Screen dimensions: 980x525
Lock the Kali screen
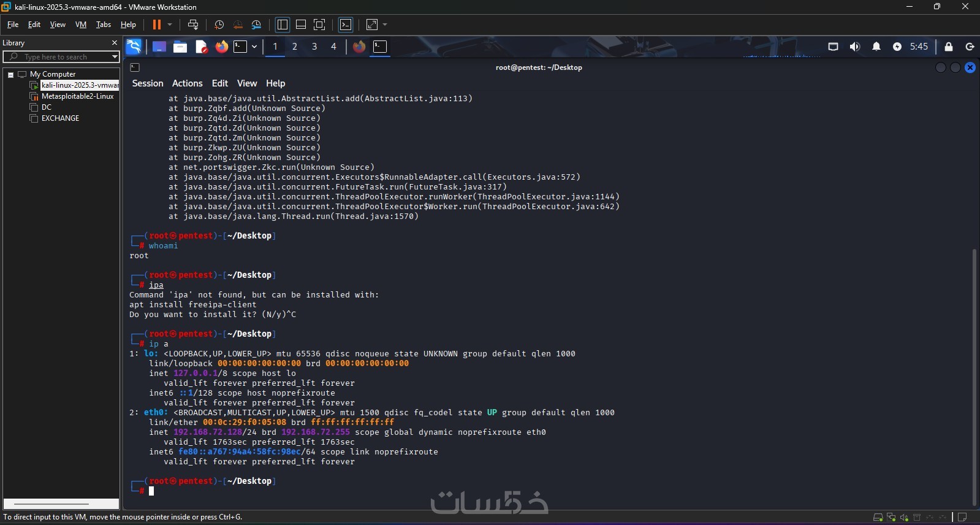[949, 47]
